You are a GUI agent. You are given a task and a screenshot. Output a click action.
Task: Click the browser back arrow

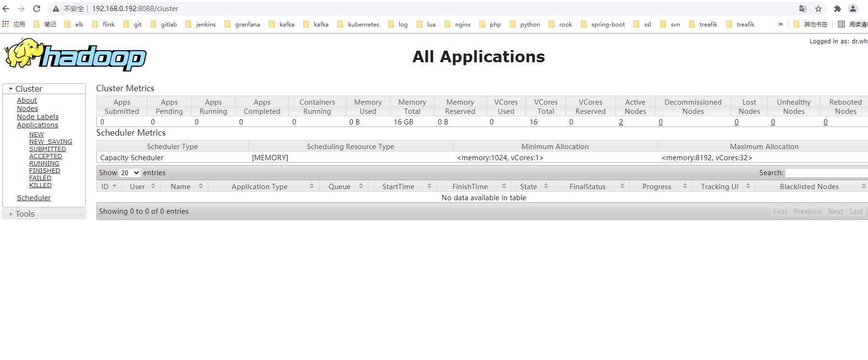click(x=6, y=9)
